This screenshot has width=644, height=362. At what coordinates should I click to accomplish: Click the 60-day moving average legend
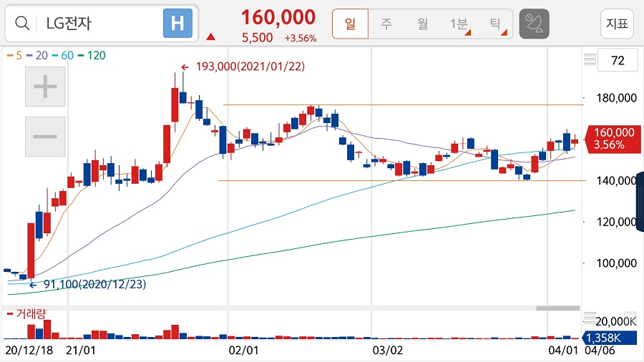click(x=63, y=55)
